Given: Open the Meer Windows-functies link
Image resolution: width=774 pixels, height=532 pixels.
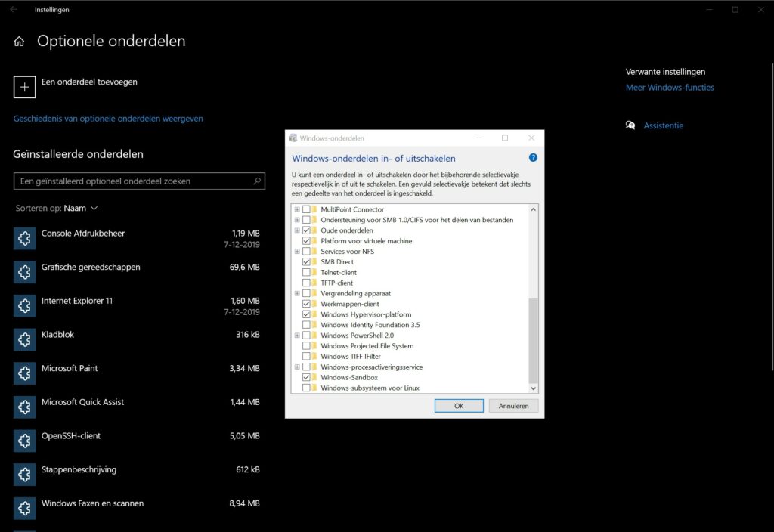Looking at the screenshot, I should [670, 88].
